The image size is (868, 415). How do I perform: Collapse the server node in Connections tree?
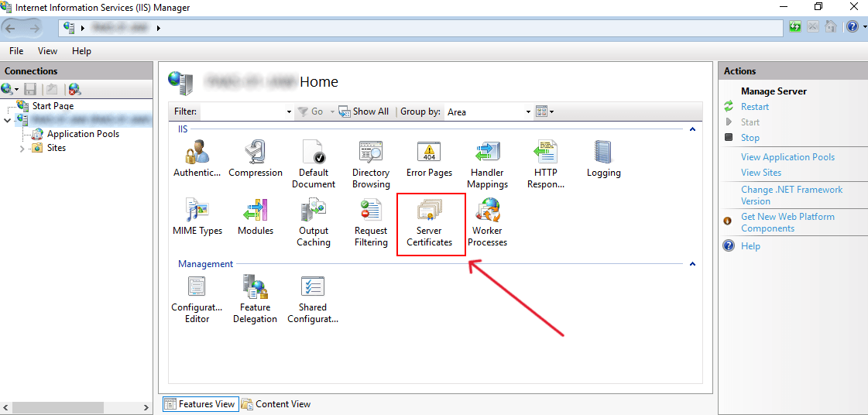coord(7,119)
